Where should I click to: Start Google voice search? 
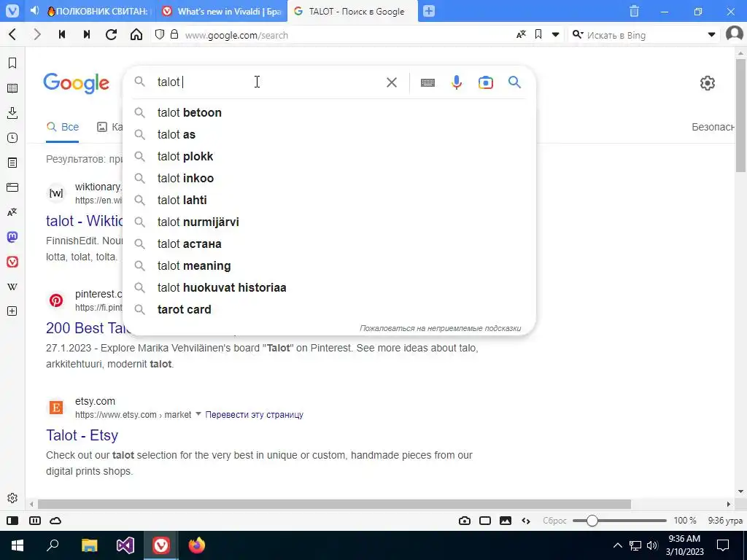(x=457, y=82)
